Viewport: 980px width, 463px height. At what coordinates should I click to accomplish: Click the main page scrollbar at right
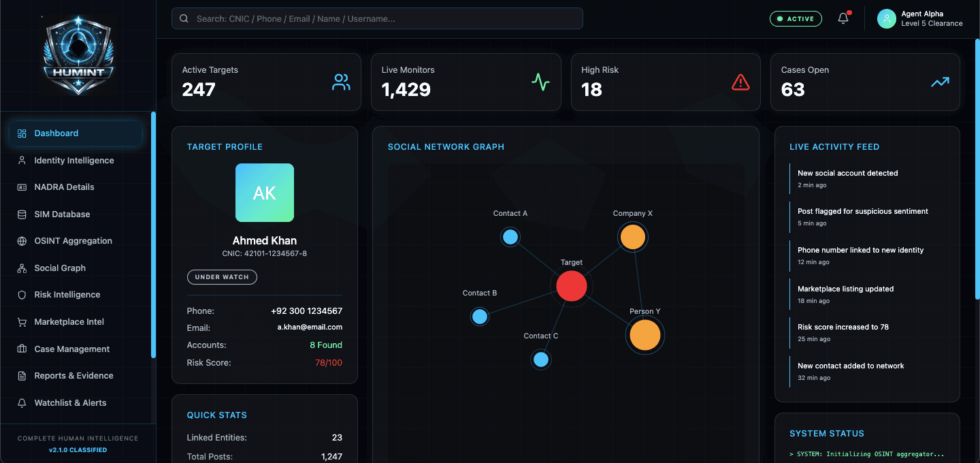pyautogui.click(x=977, y=170)
